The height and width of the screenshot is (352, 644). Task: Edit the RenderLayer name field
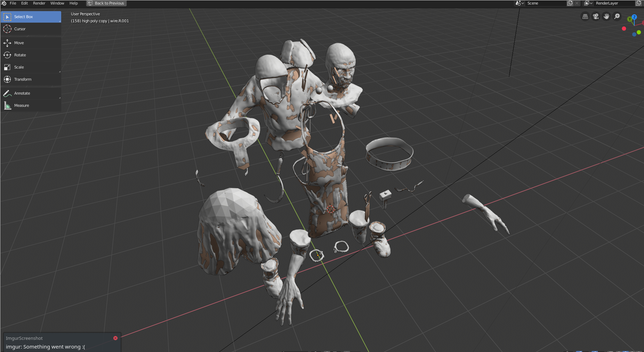pyautogui.click(x=614, y=3)
